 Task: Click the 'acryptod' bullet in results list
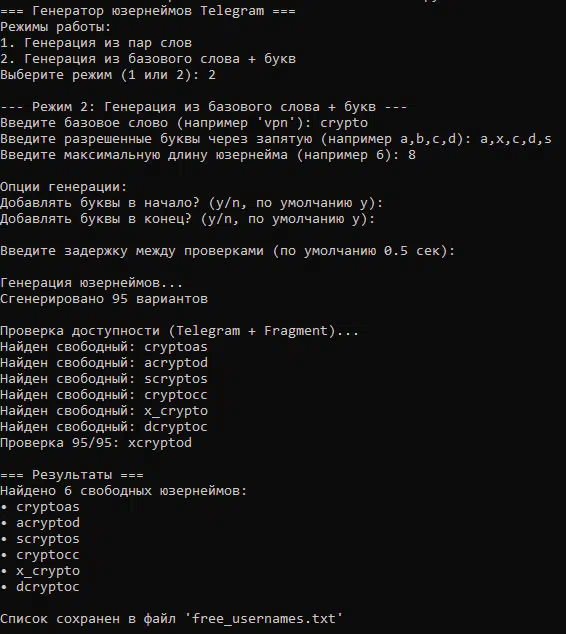tap(40, 523)
